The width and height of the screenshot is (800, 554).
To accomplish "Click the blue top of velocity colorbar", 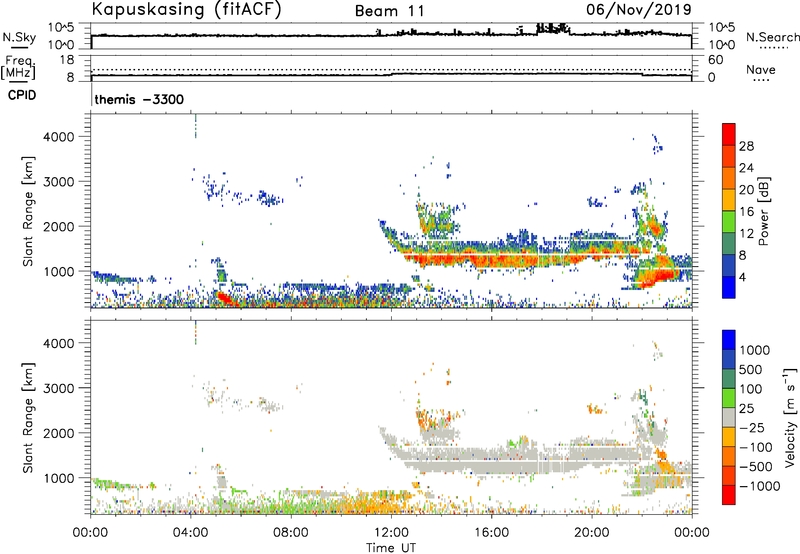I will [x=729, y=339].
